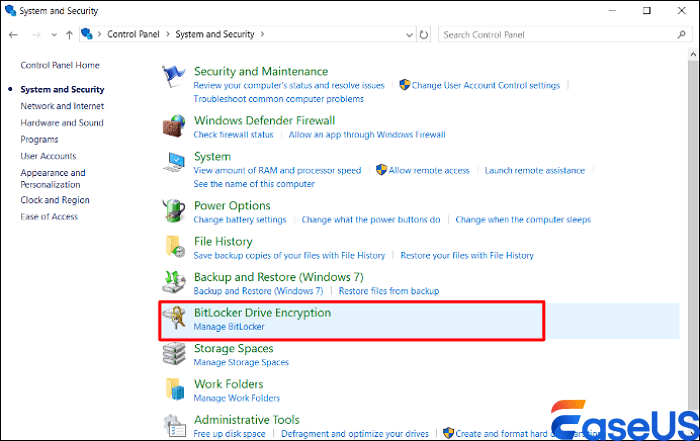This screenshot has width=700, height=441.
Task: Click the System computer monitor icon
Action: pyautogui.click(x=174, y=162)
